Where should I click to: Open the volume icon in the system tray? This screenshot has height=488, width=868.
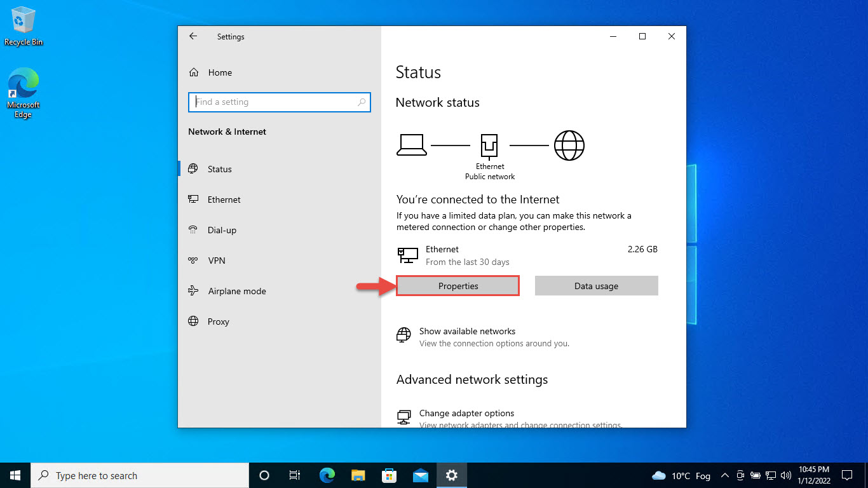[786, 475]
